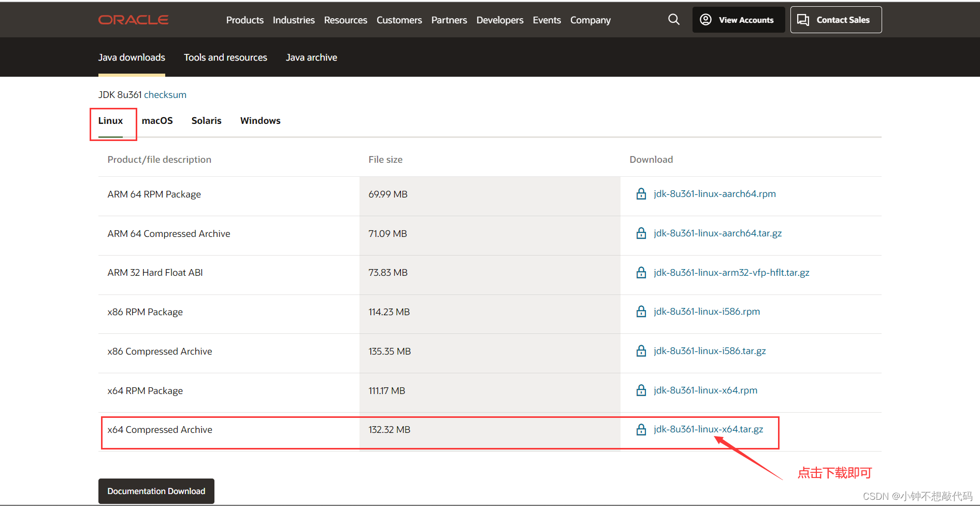Click the x86 Compressed Archive description

point(160,352)
